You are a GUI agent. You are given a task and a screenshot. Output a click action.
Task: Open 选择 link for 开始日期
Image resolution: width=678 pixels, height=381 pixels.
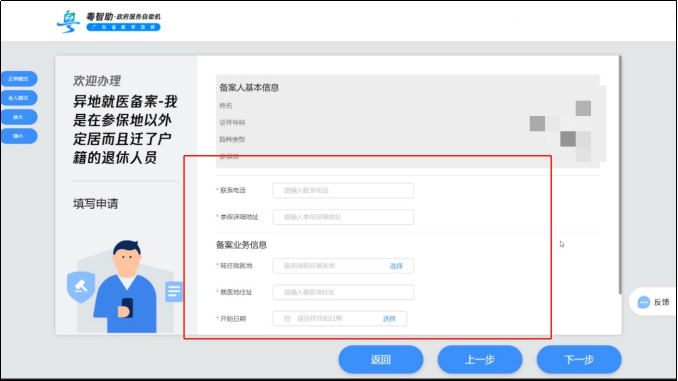pos(389,319)
